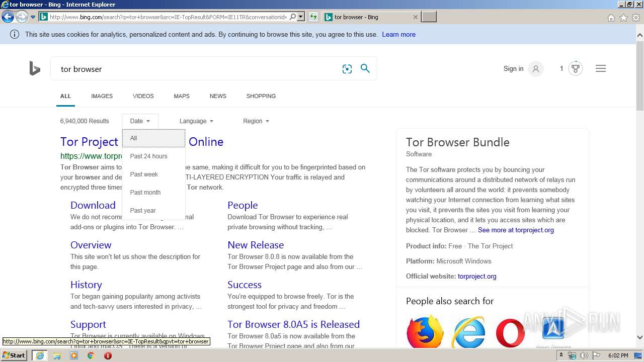The image size is (644, 362).
Task: Click the user profile avatar icon
Action: 536,69
